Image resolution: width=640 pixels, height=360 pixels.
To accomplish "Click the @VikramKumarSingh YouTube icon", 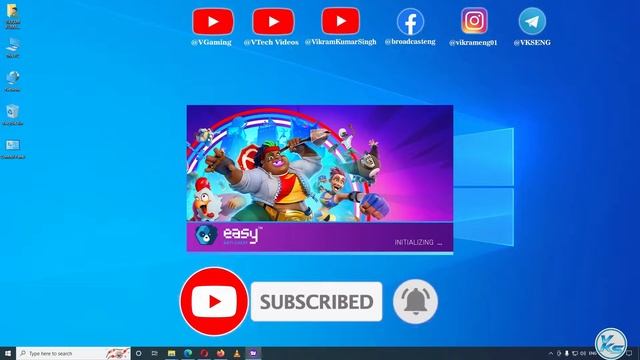I will (x=341, y=21).
